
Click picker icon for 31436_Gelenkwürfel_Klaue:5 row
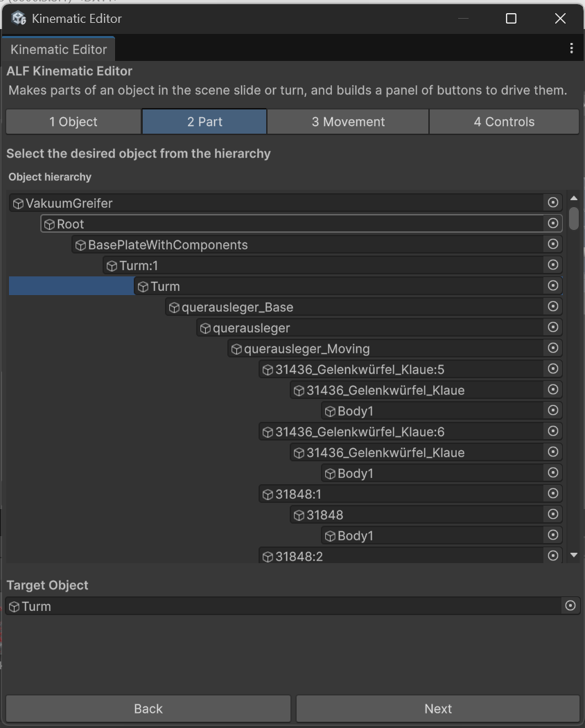coord(553,369)
